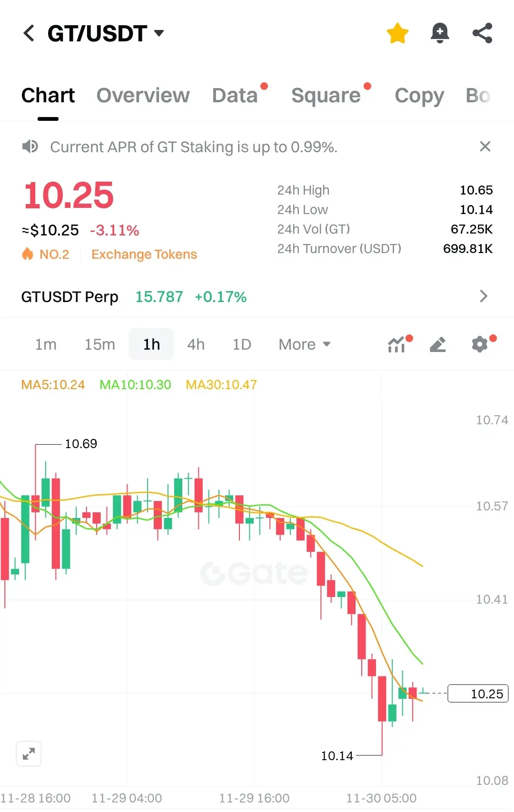Tap the MA10:10.30 indicator label
514x812 pixels.
(135, 384)
